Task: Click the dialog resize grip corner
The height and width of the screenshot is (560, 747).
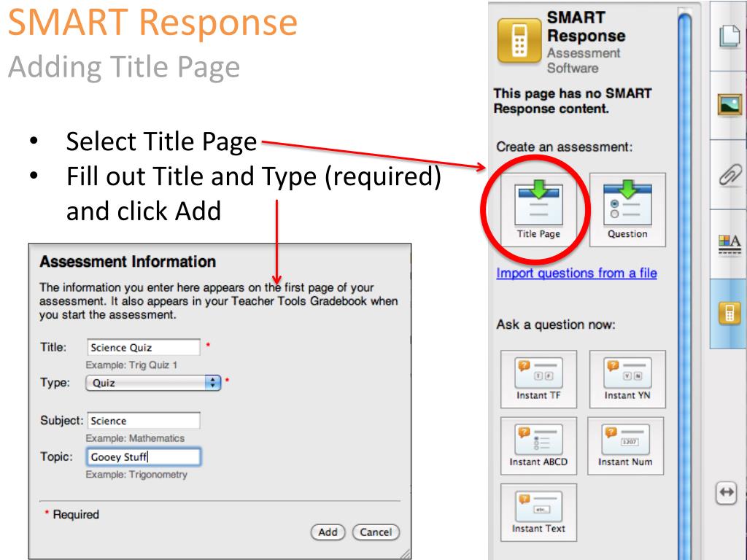Action: click(x=405, y=553)
